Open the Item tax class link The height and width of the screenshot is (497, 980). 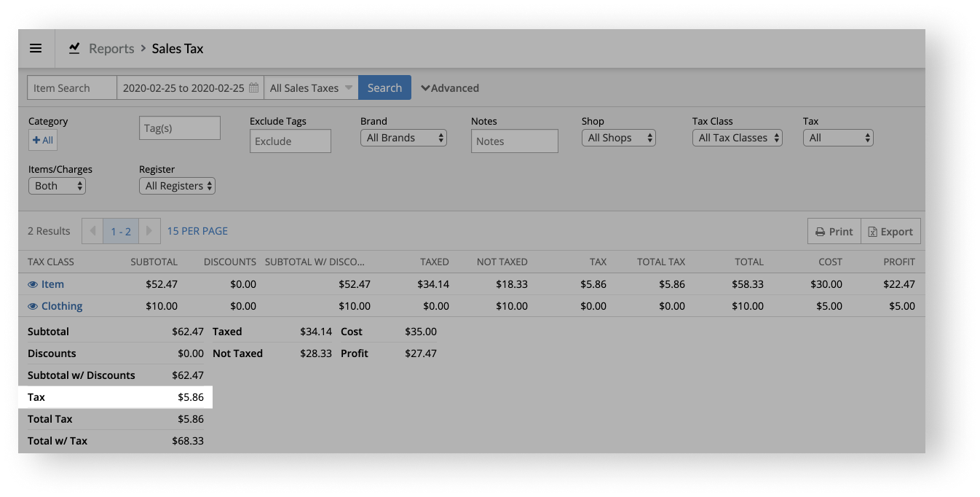[x=52, y=284]
